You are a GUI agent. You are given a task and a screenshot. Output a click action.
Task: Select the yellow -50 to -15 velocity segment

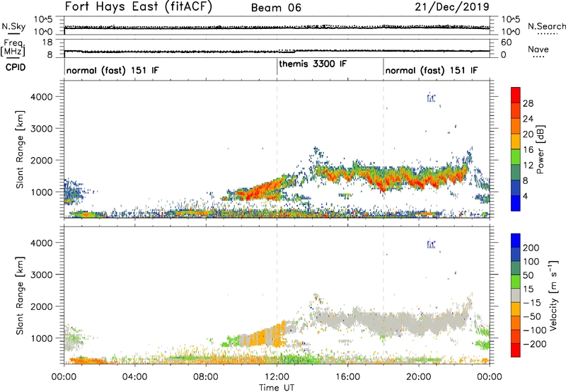pyautogui.click(x=516, y=309)
